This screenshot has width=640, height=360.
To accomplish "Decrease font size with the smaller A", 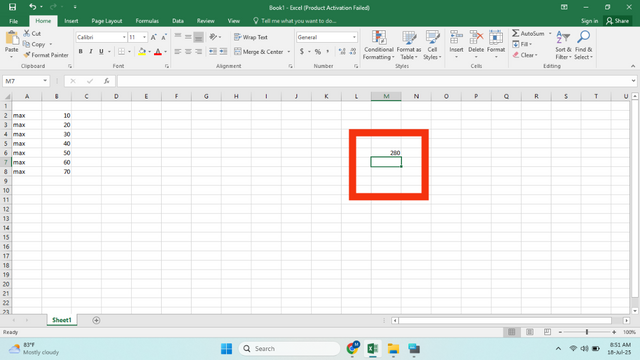I will [164, 37].
